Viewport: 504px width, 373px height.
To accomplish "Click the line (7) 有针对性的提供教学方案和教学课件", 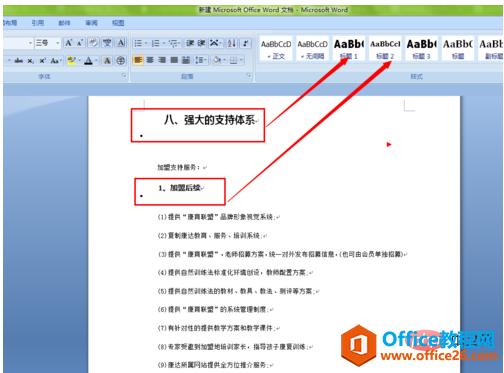I will point(216,328).
